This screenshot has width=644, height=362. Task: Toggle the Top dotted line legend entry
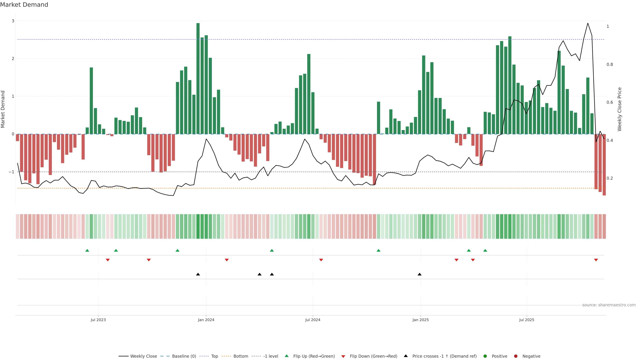[x=214, y=356]
